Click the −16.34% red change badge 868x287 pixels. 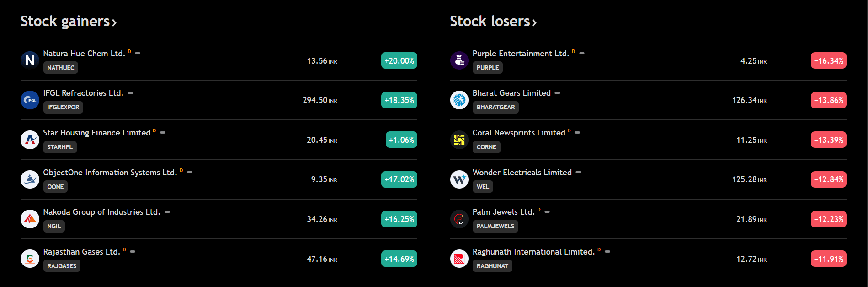[828, 60]
